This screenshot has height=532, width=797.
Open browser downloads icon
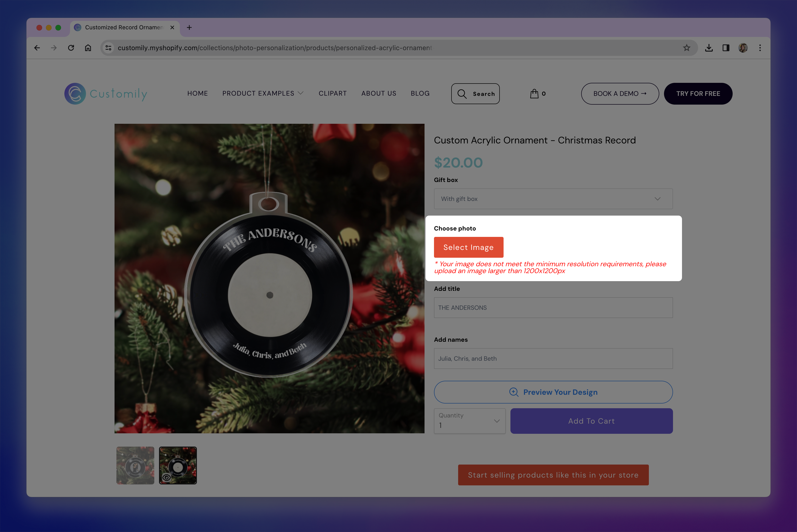[x=709, y=48]
